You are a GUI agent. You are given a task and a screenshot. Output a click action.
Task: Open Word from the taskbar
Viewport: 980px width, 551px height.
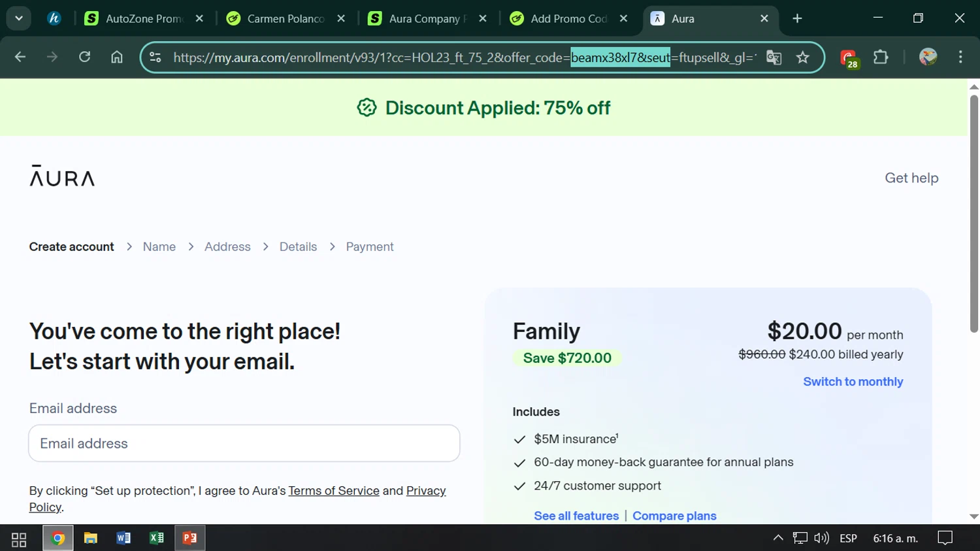pyautogui.click(x=123, y=539)
